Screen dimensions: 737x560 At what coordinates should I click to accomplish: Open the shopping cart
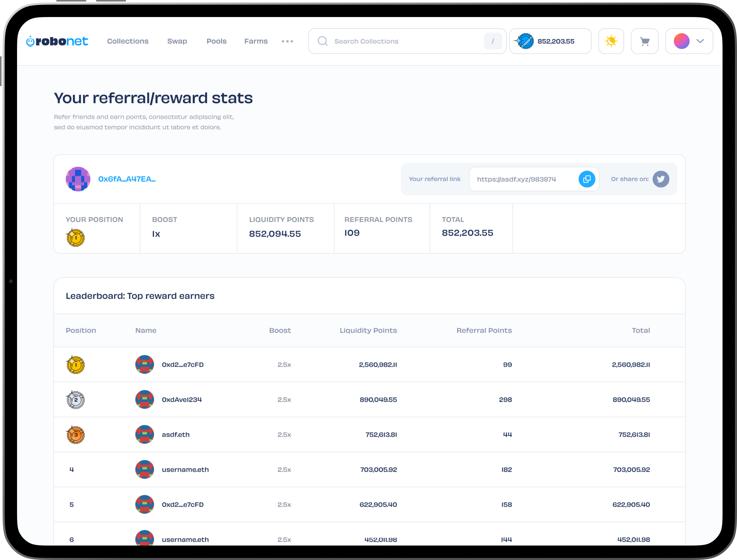pos(644,41)
